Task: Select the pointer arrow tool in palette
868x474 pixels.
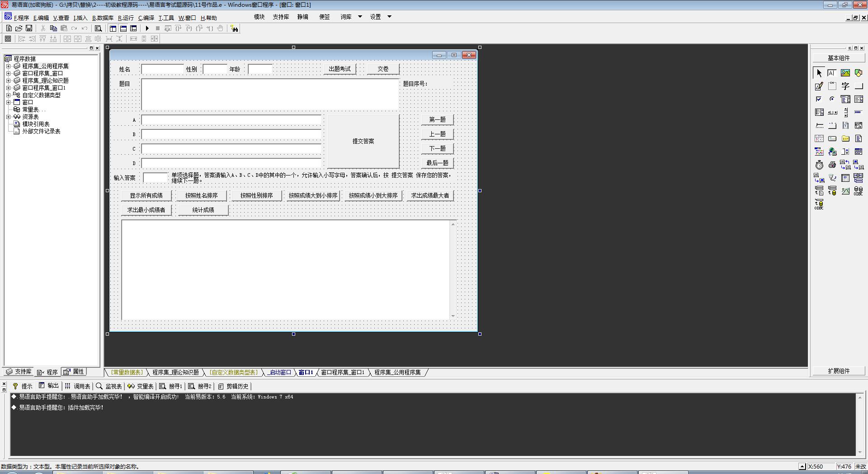Action: 819,73
